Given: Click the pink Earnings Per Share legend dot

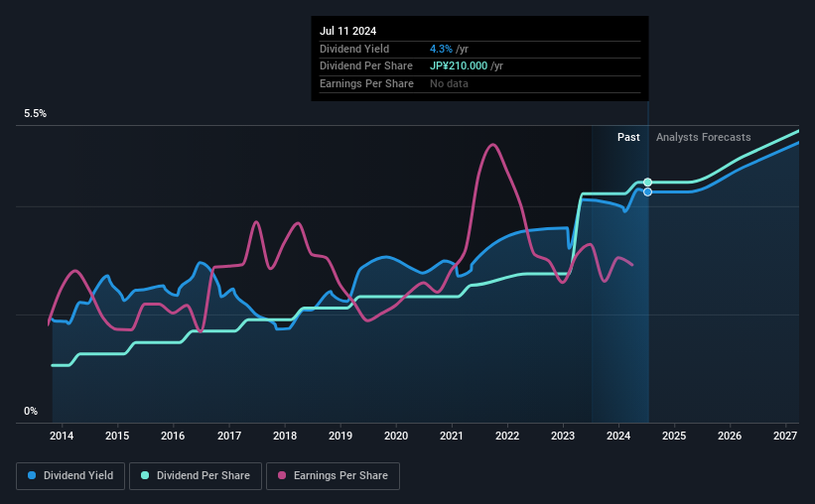Looking at the screenshot, I should coord(282,475).
